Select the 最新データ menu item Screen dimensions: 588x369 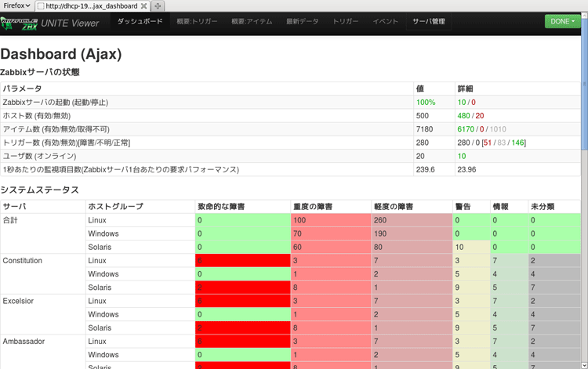point(303,22)
